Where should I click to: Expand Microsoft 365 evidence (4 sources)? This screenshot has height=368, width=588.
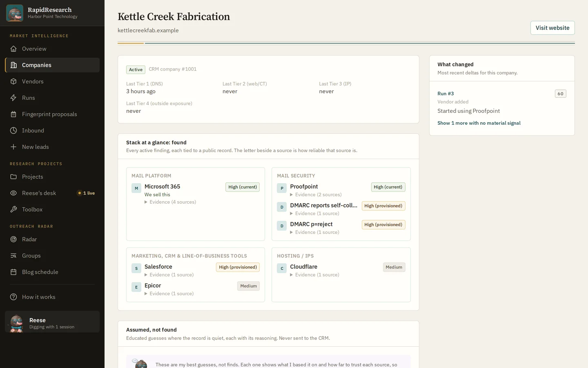[170, 202]
